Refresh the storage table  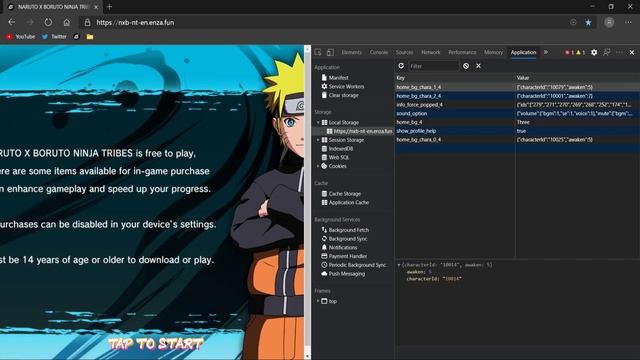pos(401,66)
